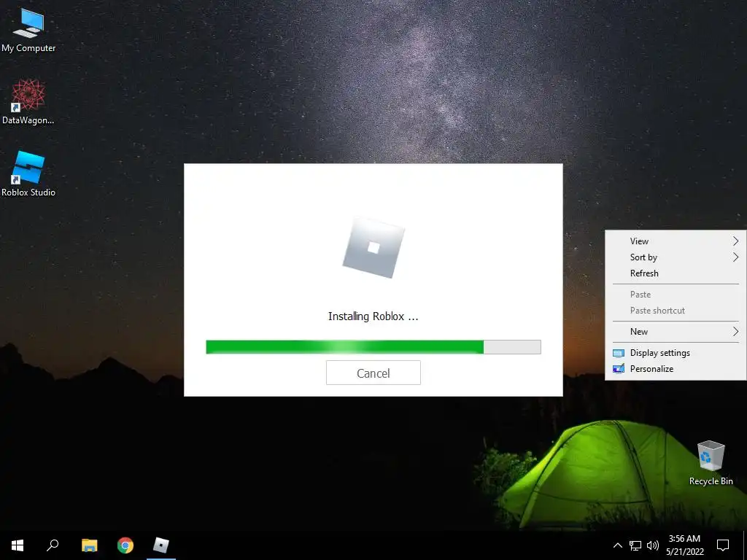The height and width of the screenshot is (560, 747).
Task: Open taskbar search magnifier
Action: (x=53, y=545)
